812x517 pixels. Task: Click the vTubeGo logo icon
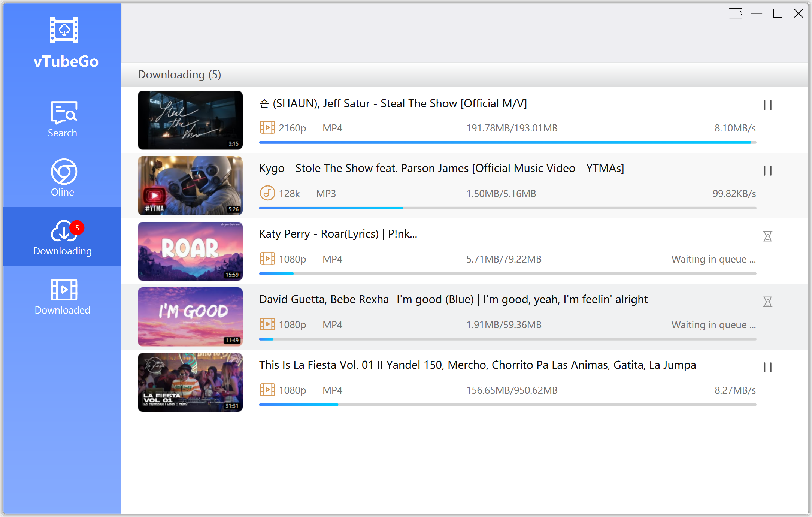pyautogui.click(x=64, y=30)
